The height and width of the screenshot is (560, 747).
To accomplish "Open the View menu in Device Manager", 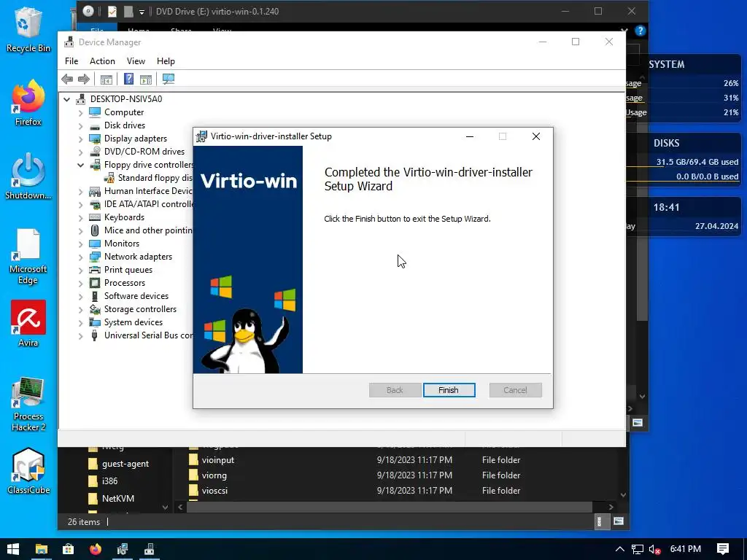I will pos(136,61).
